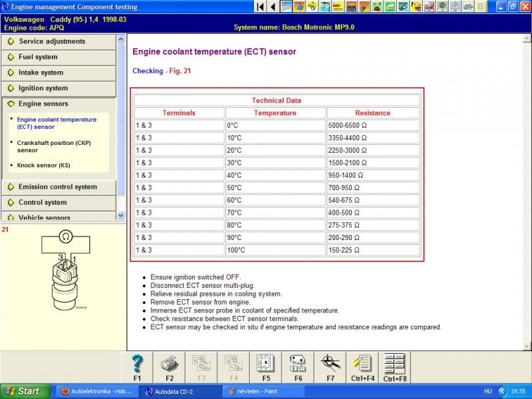The width and height of the screenshot is (532, 399).
Task: Open notes with Ctrl+F4 highlighter icon
Action: click(x=362, y=368)
